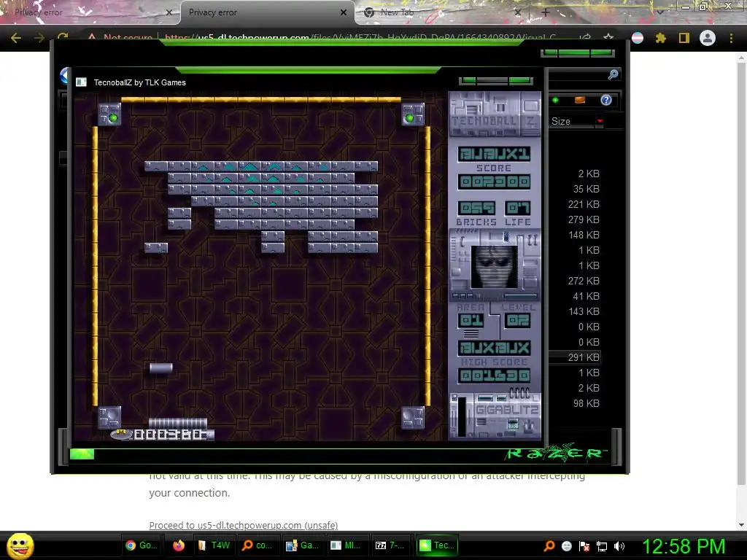The width and height of the screenshot is (747, 560).
Task: Click the top-left green corner ejector
Action: coord(109,114)
